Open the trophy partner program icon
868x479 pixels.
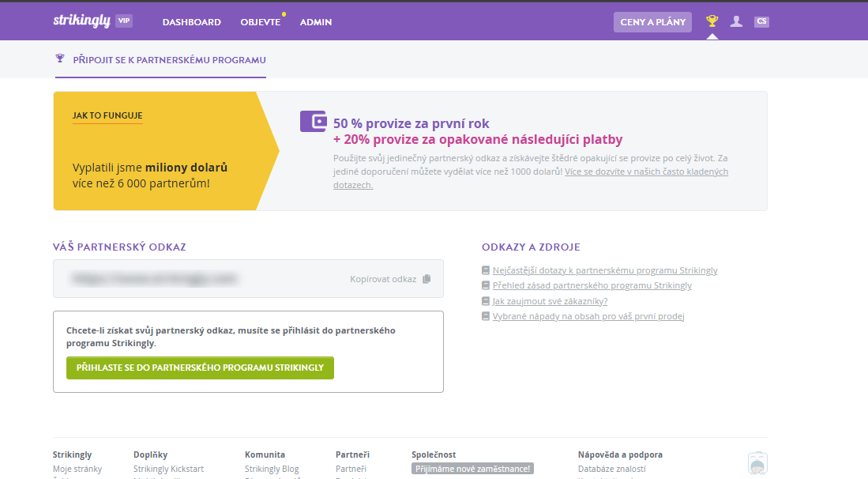(x=712, y=21)
